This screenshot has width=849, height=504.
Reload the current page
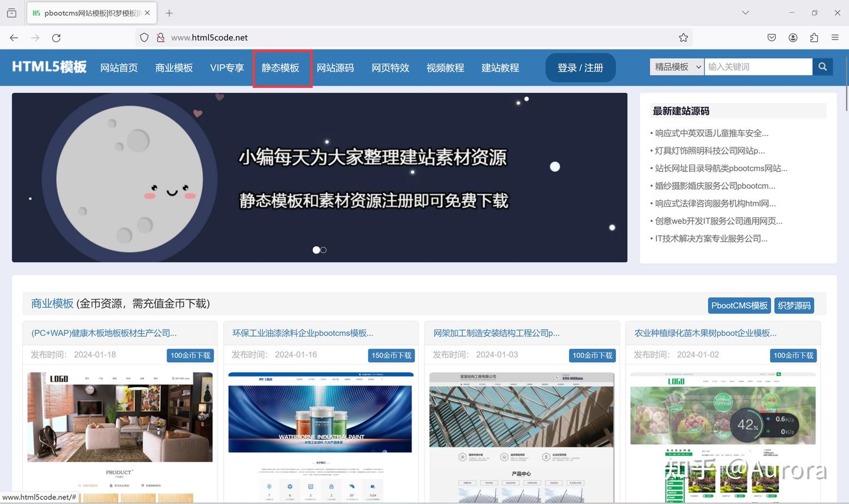click(57, 37)
